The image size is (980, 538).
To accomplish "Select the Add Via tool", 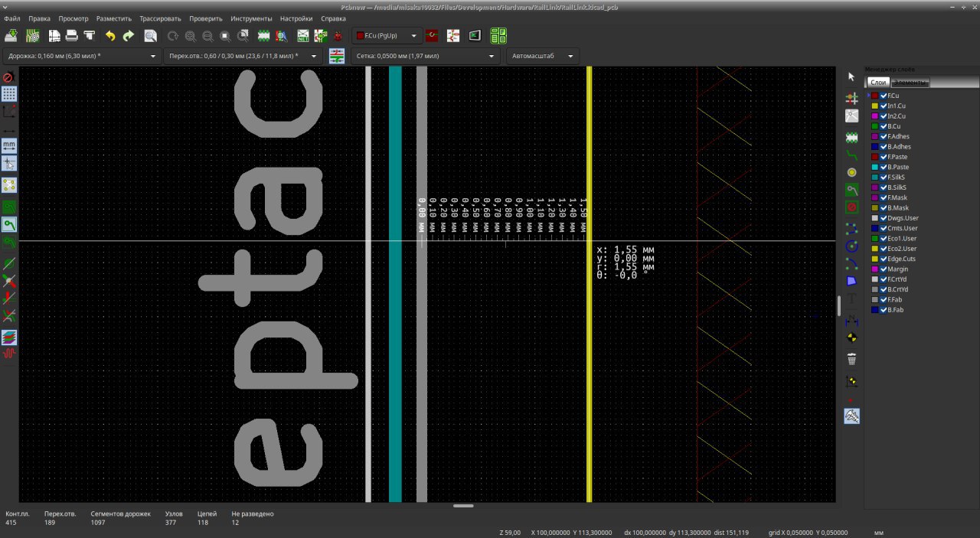I will [x=851, y=172].
